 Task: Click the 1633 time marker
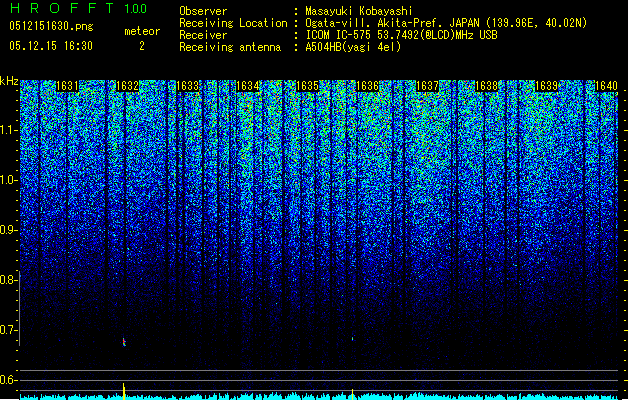(x=187, y=86)
